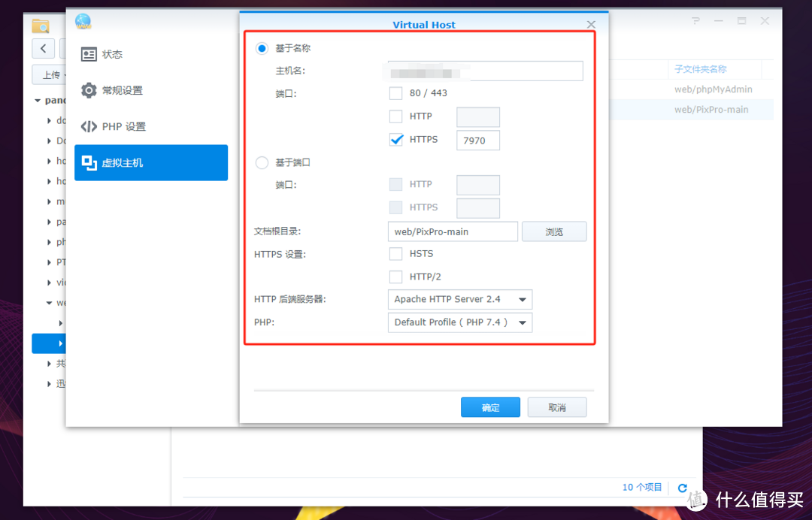Select the 基于名称 radio option
Screen dimensions: 812x520
tap(262, 49)
